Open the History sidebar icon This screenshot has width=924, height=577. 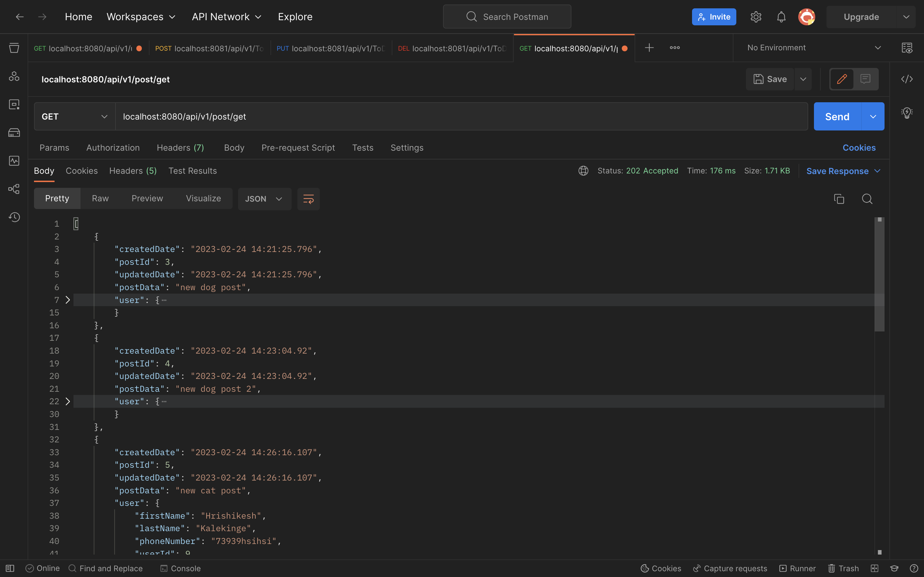(14, 217)
